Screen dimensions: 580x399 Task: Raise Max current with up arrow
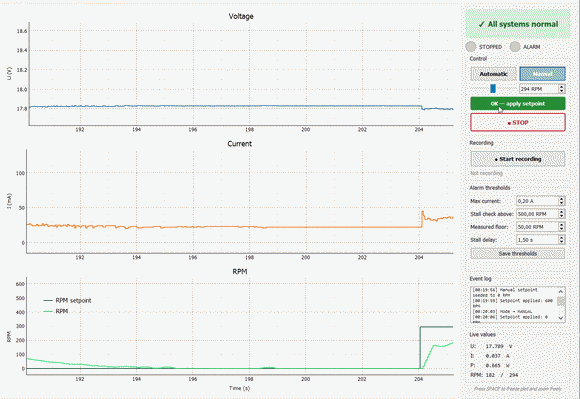[562, 199]
